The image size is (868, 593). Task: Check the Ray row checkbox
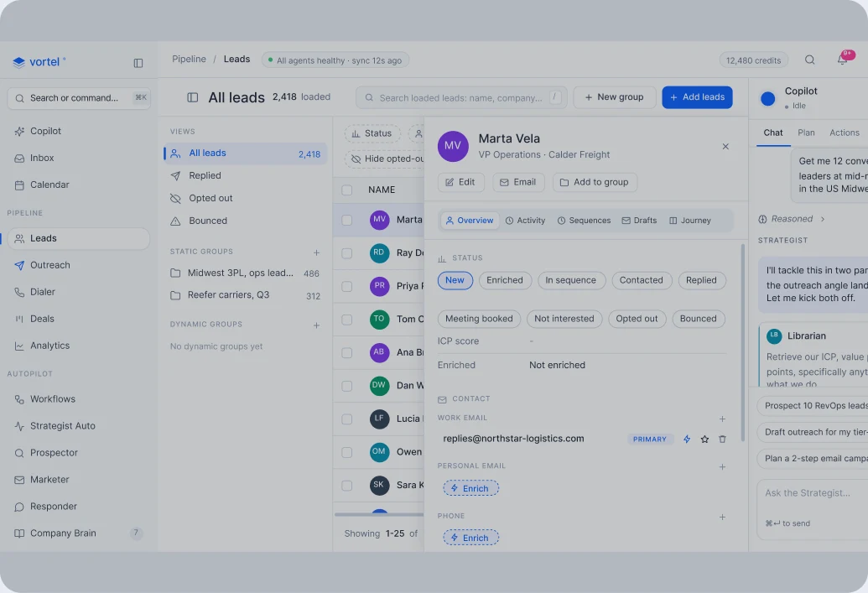point(346,253)
